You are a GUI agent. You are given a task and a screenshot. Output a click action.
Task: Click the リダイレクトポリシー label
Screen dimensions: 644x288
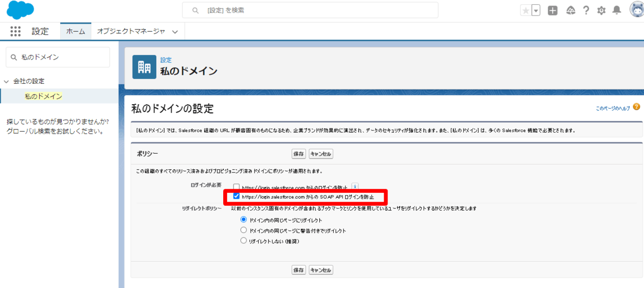(202, 208)
